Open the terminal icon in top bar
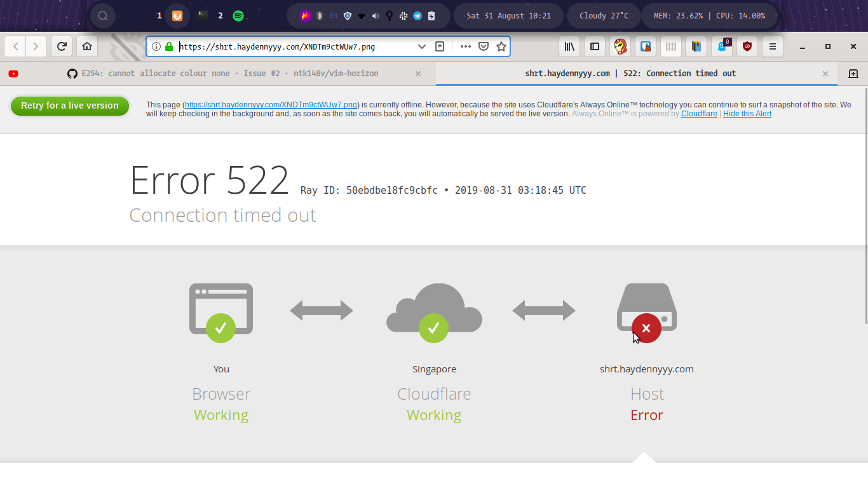Viewport: 868px width, 488px height. (203, 16)
